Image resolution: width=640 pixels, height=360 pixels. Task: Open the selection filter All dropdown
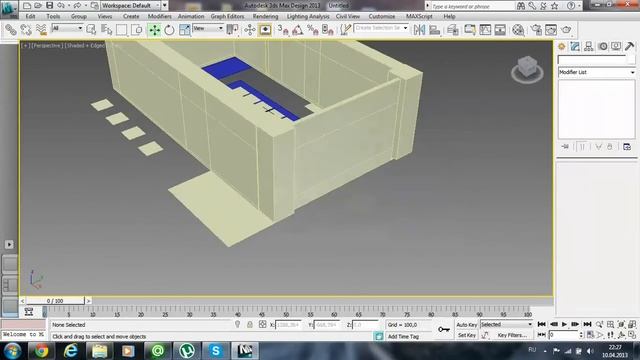pos(67,28)
